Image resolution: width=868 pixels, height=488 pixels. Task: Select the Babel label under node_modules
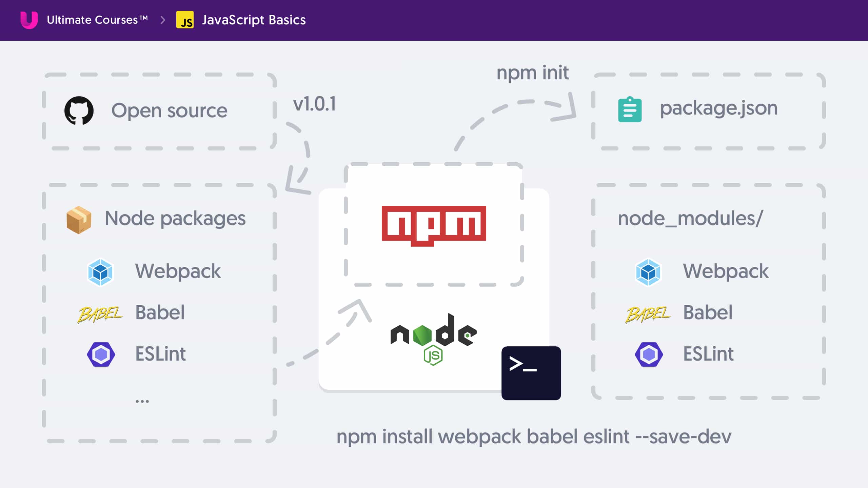point(708,312)
